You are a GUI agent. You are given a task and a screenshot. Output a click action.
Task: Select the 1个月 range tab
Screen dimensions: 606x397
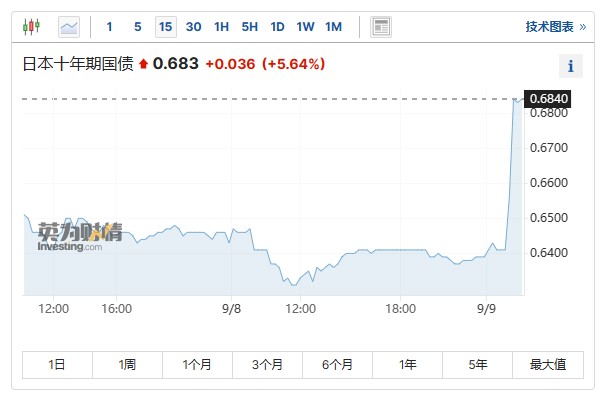(x=197, y=365)
